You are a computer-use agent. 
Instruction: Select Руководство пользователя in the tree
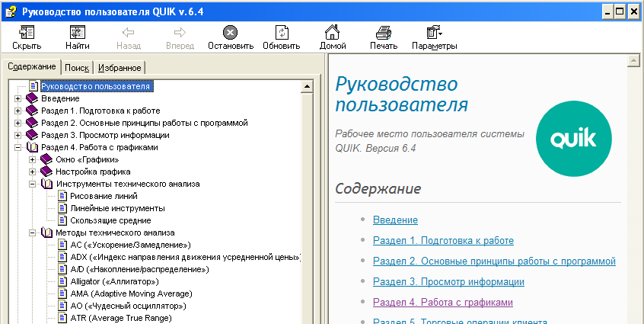97,86
